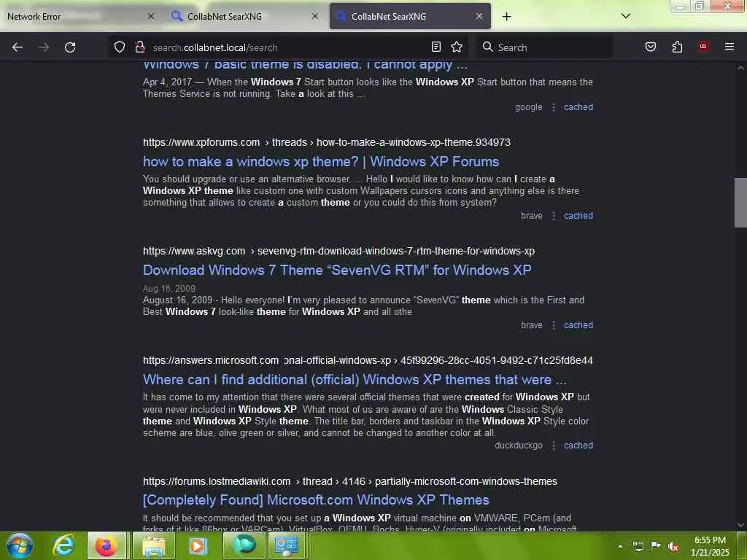The image size is (747, 560).
Task: Open the network tray icon
Action: [638, 546]
